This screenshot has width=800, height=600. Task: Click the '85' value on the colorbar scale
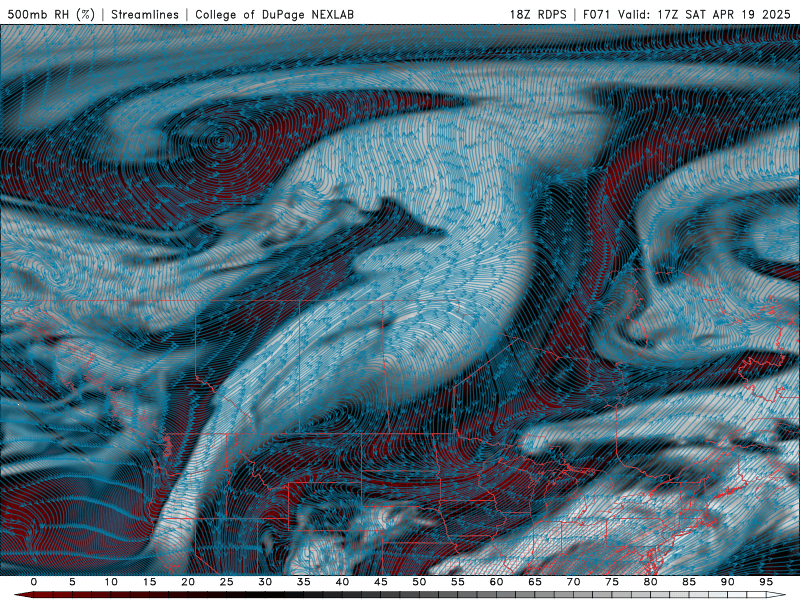pos(689,582)
